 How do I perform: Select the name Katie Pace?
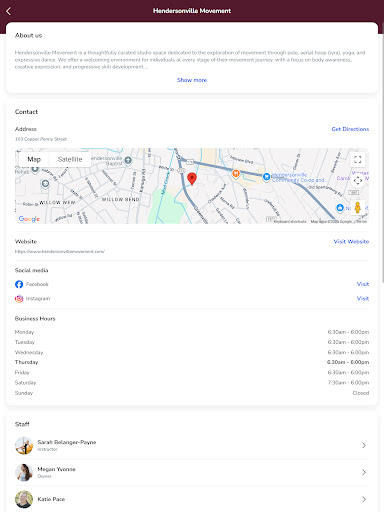pos(51,499)
